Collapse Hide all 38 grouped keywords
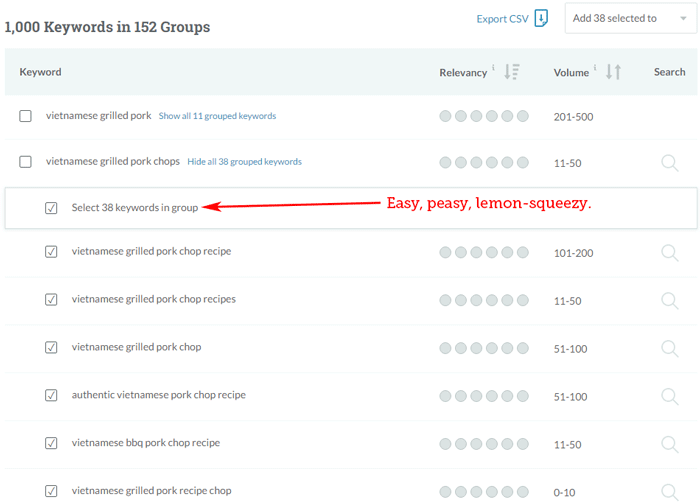This screenshot has width=700, height=504. pos(244,162)
